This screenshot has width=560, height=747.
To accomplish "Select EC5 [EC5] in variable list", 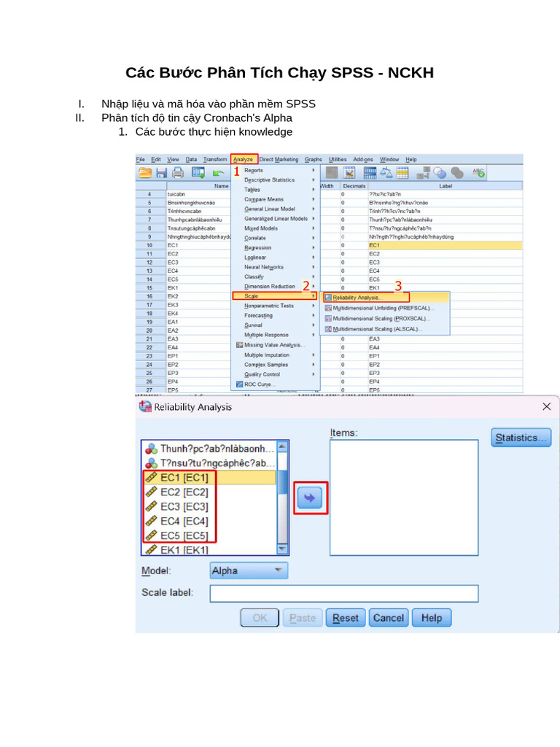I will pos(209,535).
